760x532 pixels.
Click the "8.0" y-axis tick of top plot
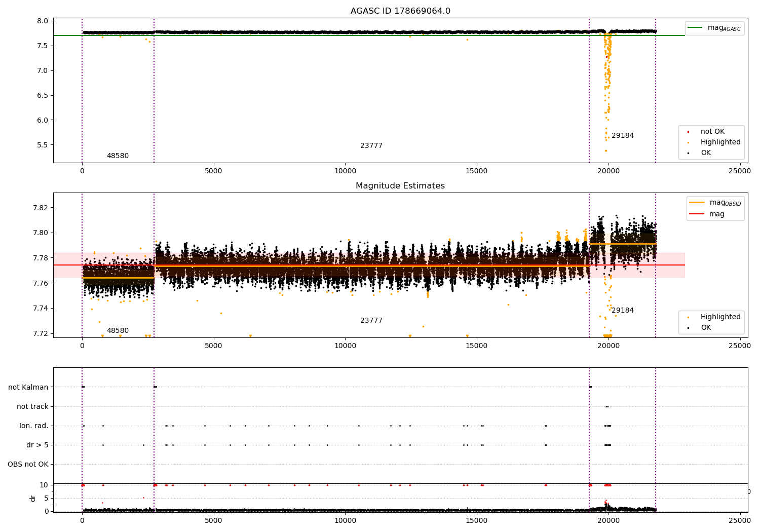coord(43,21)
